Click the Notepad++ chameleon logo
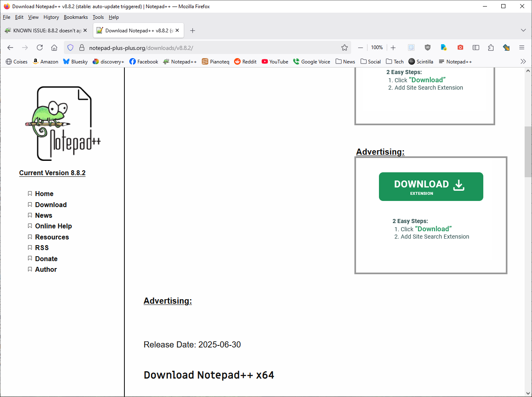532x397 pixels. (x=63, y=123)
